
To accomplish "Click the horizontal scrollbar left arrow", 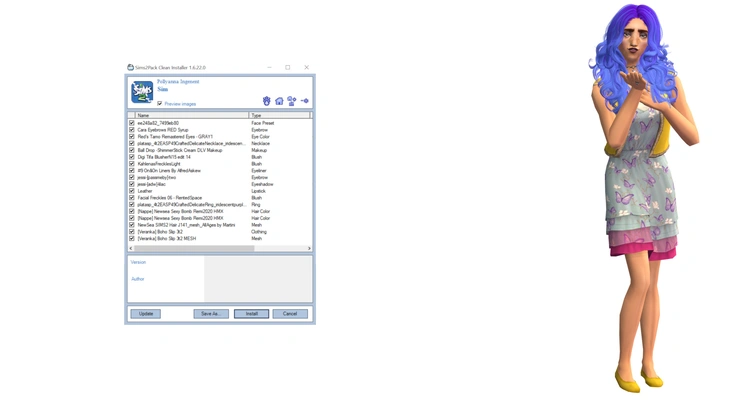I will (x=131, y=248).
